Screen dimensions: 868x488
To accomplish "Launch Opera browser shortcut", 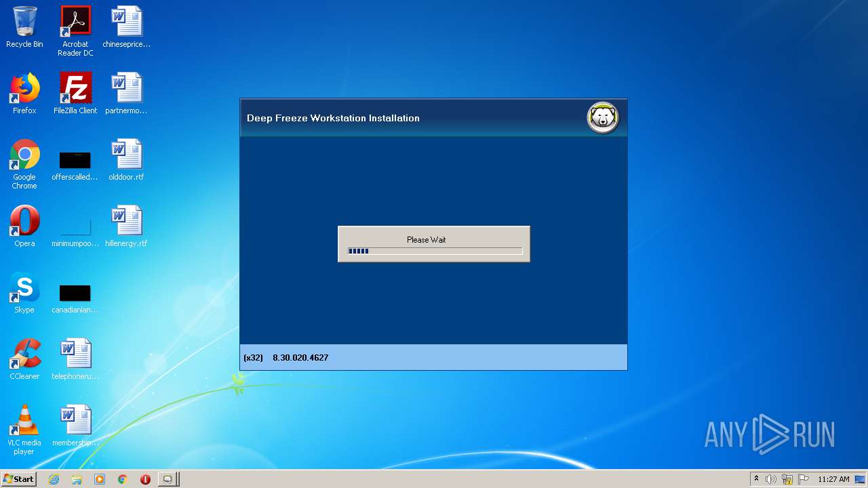I will 24,226.
